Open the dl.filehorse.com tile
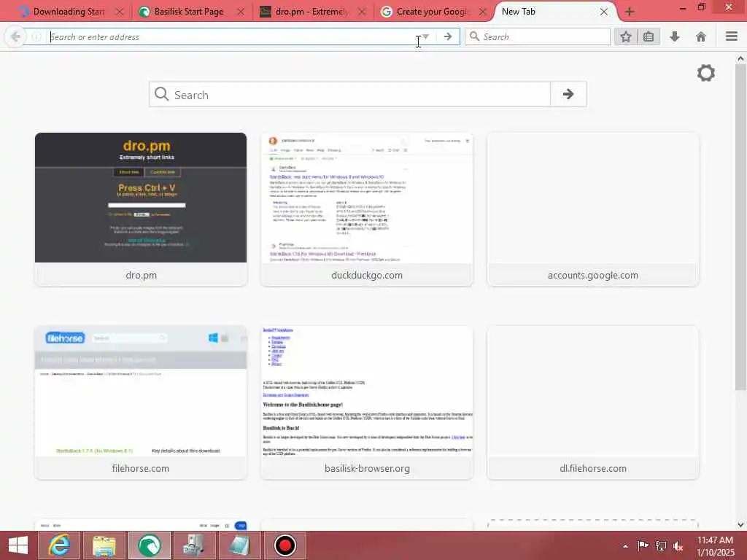This screenshot has height=560, width=747. [x=592, y=402]
